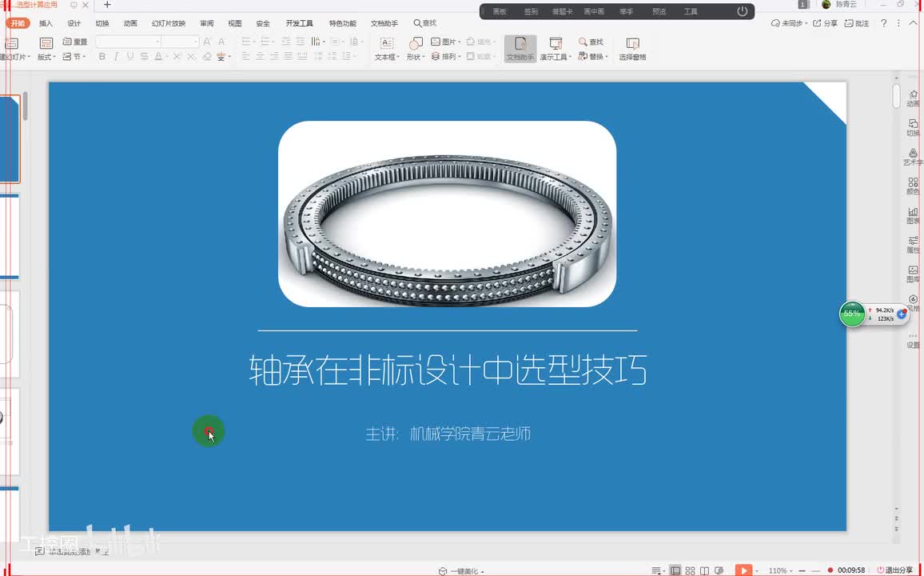Align text left
Image resolution: width=924 pixels, height=576 pixels.
(246, 57)
